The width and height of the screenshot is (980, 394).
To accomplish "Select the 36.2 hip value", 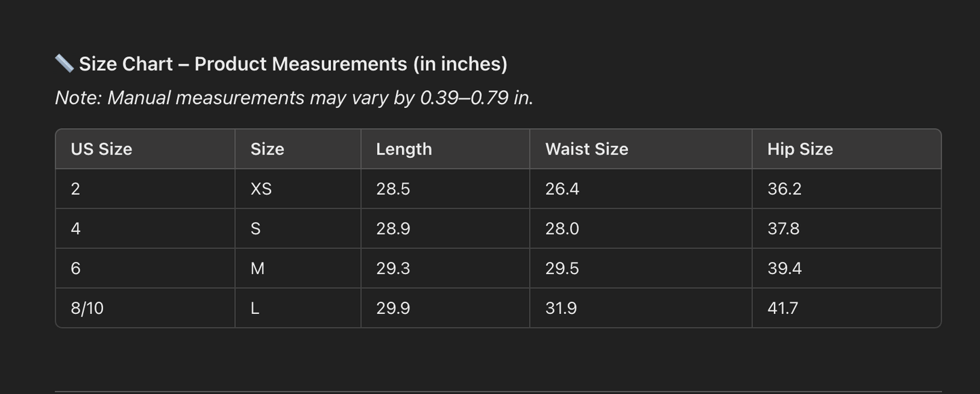I will point(785,189).
